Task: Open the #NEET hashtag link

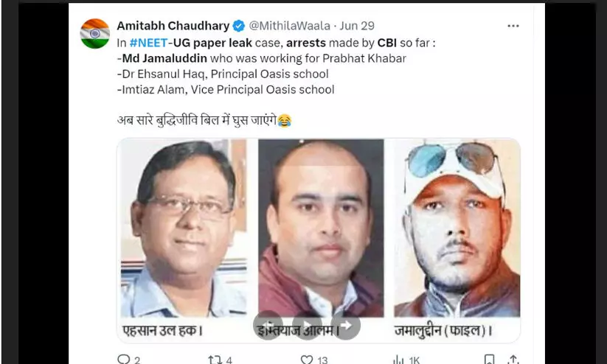Action: [x=149, y=43]
